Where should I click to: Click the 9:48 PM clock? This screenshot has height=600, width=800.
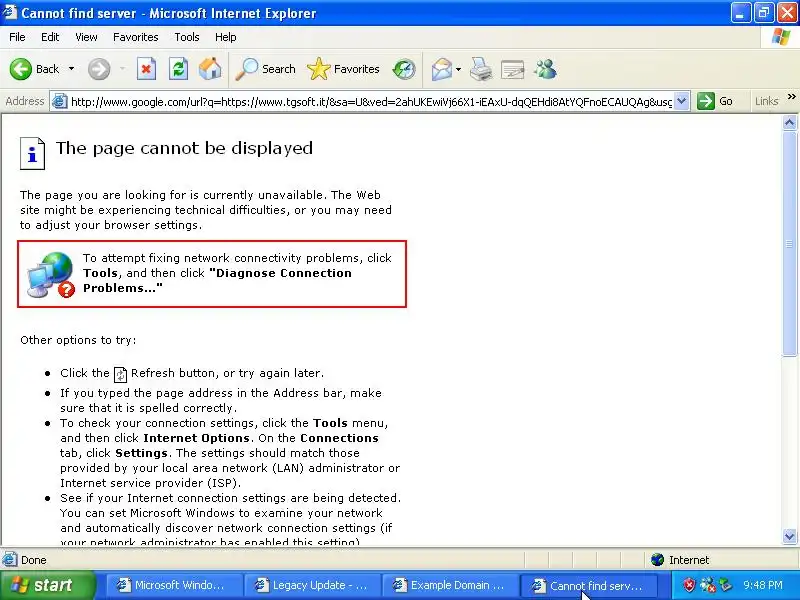[x=763, y=585]
